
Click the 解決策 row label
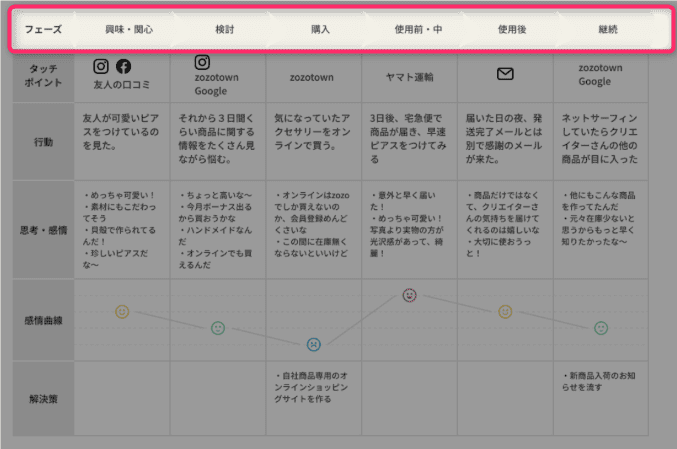pos(41,399)
